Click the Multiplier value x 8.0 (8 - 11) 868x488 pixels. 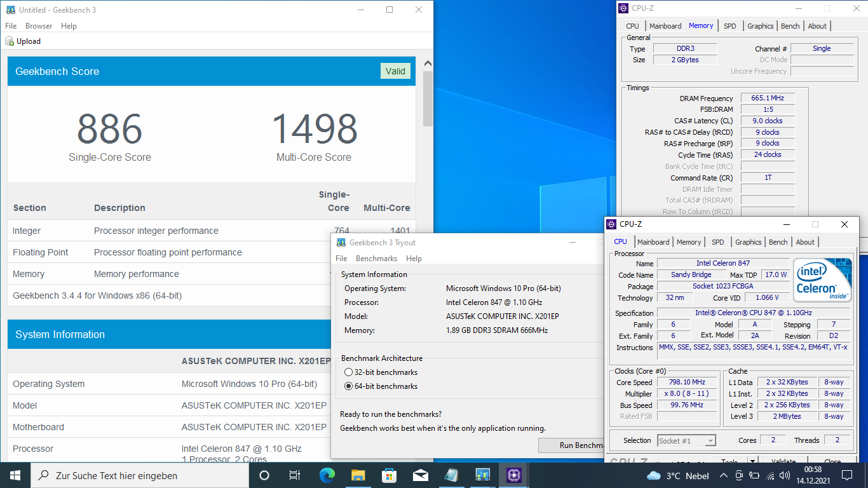[x=688, y=394]
